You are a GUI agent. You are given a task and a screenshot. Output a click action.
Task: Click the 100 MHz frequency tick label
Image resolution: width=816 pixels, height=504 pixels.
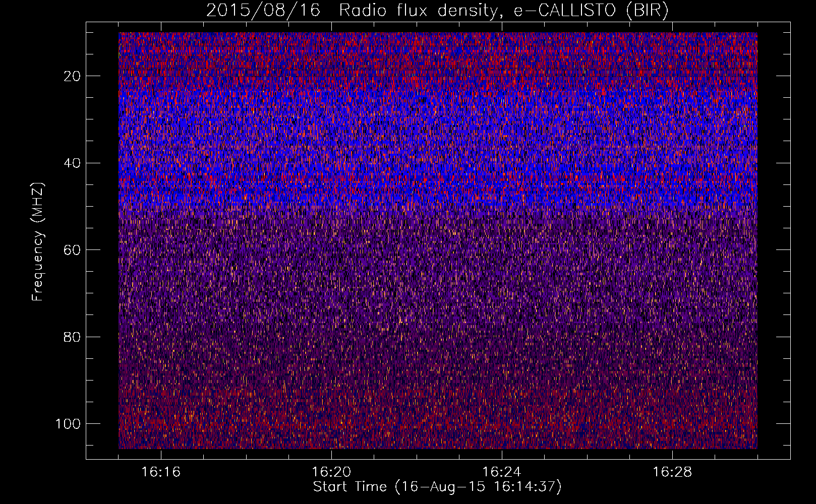(x=68, y=424)
